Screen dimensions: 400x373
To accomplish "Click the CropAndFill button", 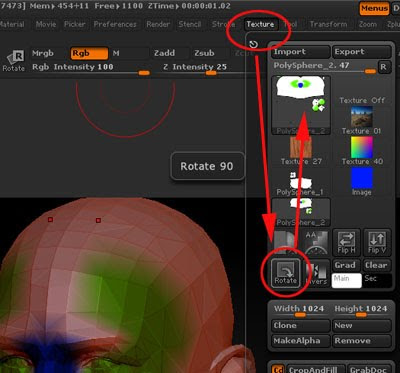I will point(315,369).
